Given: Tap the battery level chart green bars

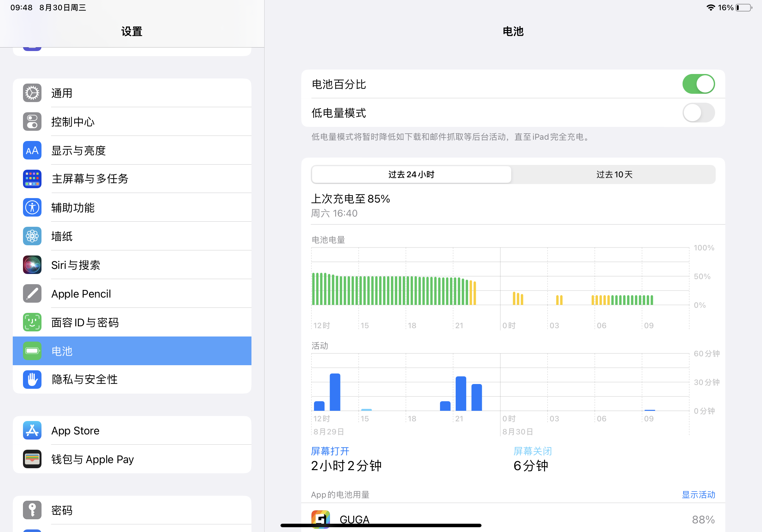Looking at the screenshot, I should tap(392, 290).
